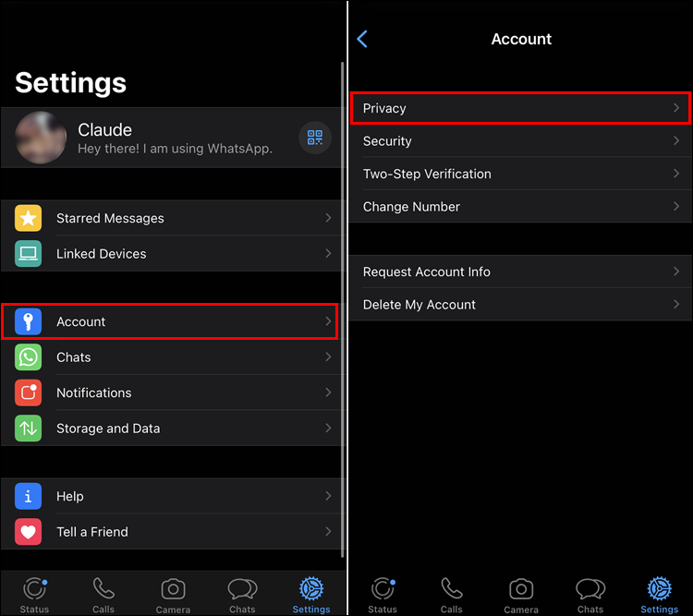
Task: Select Settings tab in Account screen bar
Action: tap(660, 595)
